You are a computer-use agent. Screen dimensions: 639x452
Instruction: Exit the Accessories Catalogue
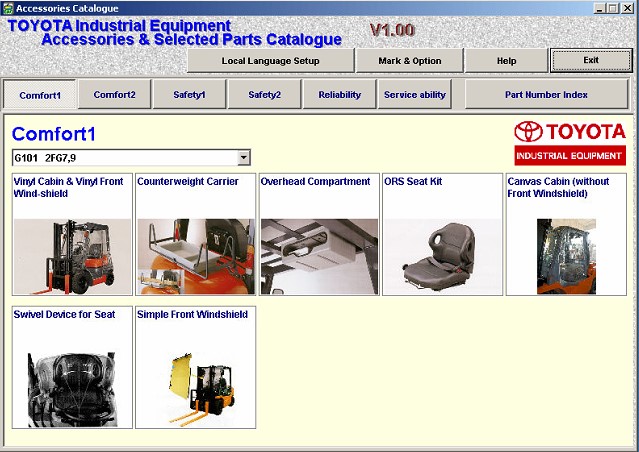click(x=591, y=60)
